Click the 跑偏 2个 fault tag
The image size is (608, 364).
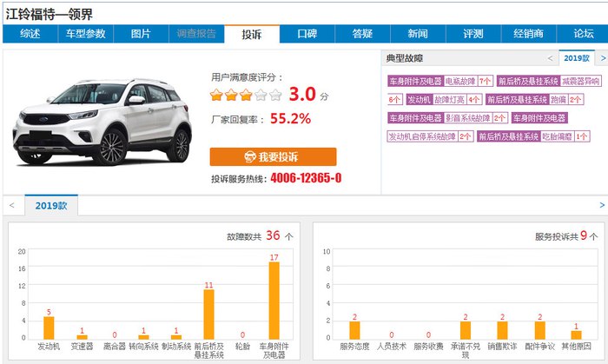(x=566, y=100)
